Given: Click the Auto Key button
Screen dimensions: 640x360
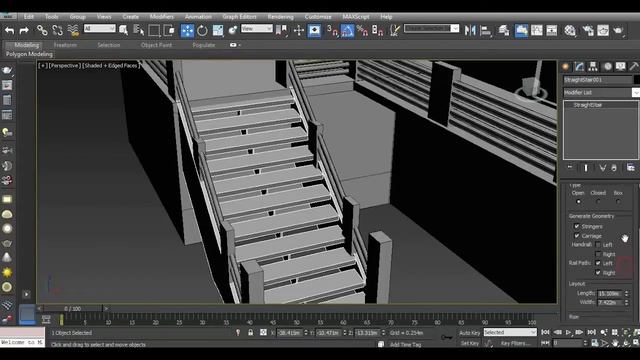Looking at the screenshot, I should pos(469,333).
